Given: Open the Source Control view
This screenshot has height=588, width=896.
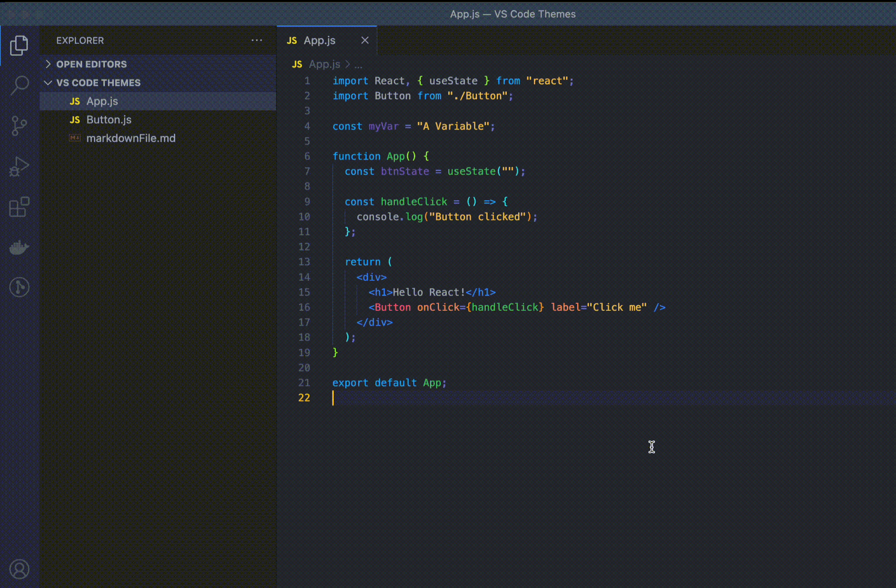Looking at the screenshot, I should coord(19,126).
